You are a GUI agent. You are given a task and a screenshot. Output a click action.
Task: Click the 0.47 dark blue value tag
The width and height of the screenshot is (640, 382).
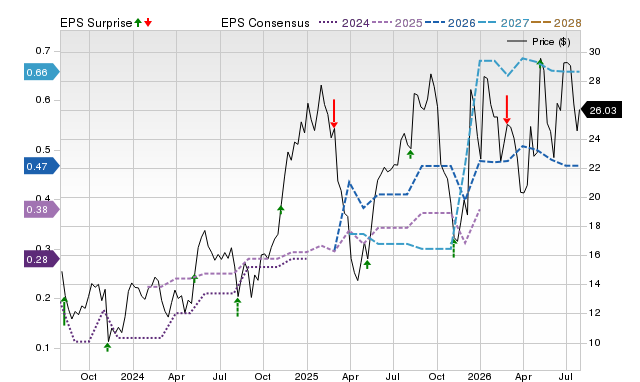tap(42, 166)
